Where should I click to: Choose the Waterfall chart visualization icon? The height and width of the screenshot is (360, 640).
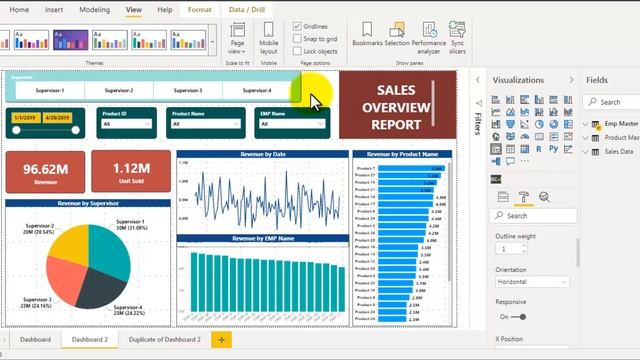496,124
